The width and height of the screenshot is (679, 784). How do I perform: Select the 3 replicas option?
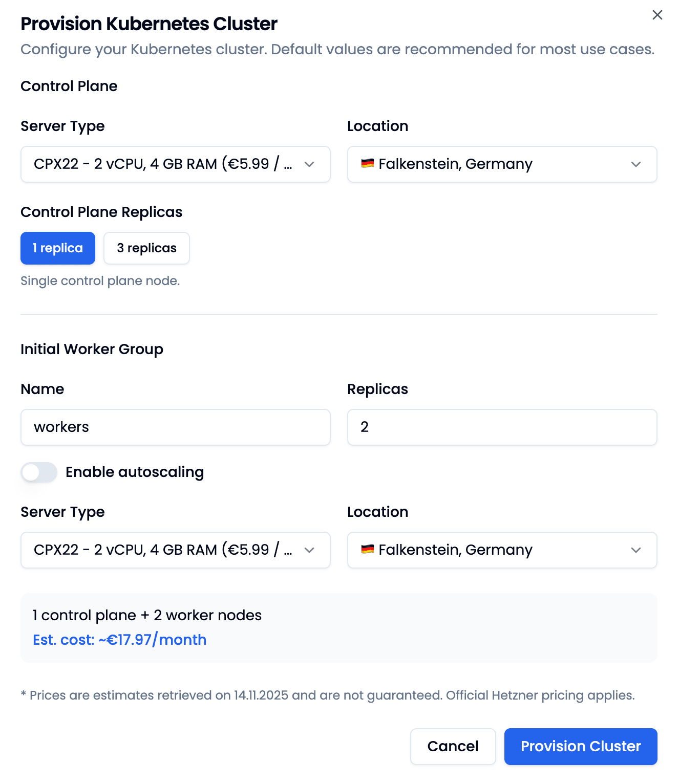[x=146, y=248]
